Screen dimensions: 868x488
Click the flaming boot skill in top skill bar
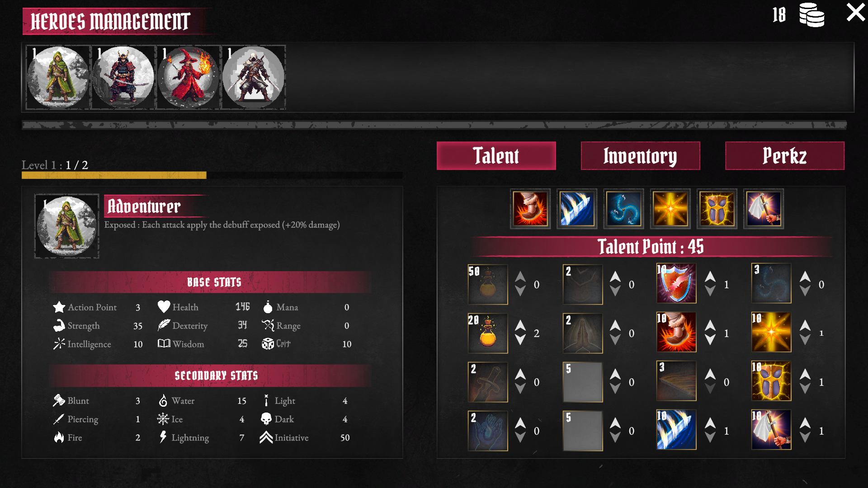(x=530, y=209)
